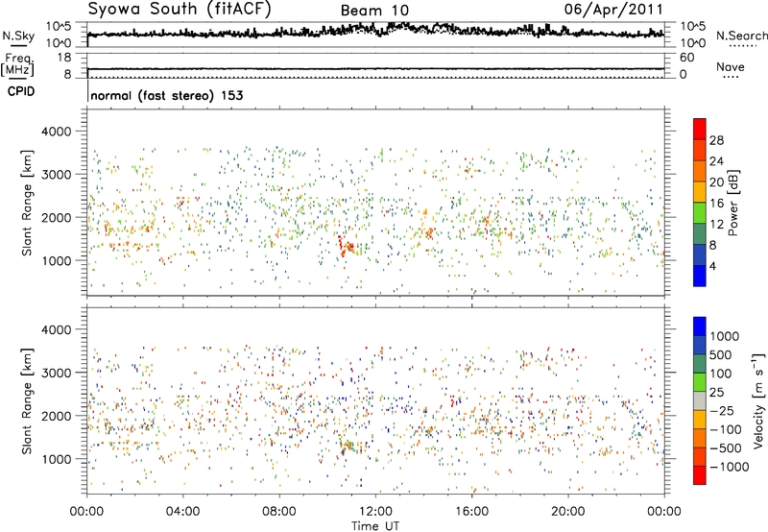Click velocity colorbar tick '500'
This screenshot has height=532, width=768.
(721, 355)
